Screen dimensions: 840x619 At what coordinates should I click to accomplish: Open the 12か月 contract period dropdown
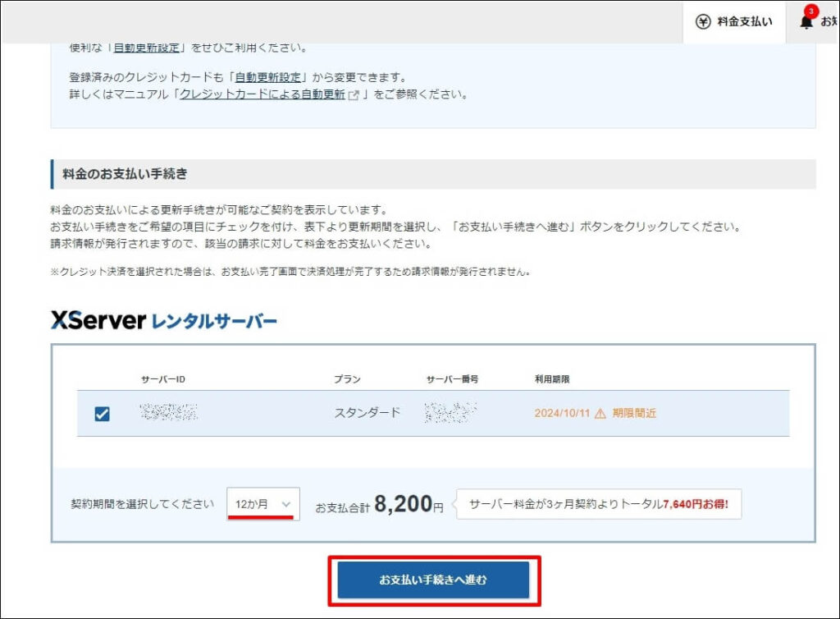point(263,504)
